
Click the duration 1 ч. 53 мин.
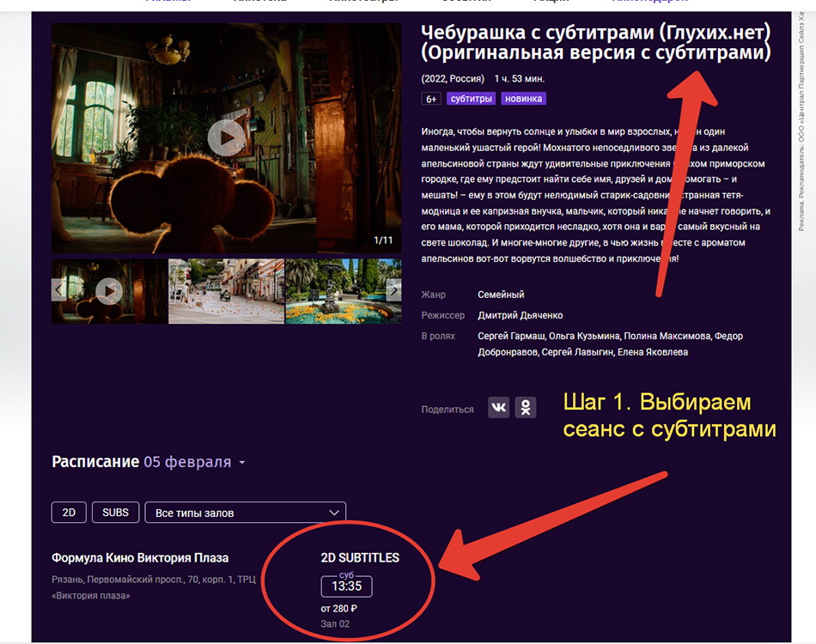(x=520, y=78)
